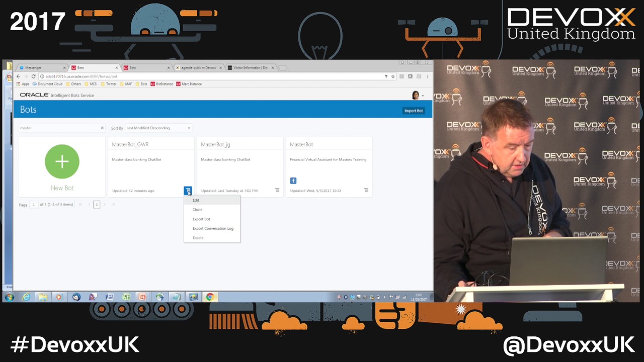This screenshot has width=644, height=362.
Task: Open the user menu arrow beside avatar
Action: point(423,96)
